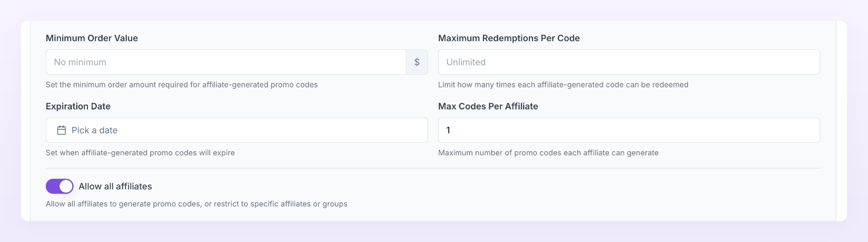Viewport: 868px width, 242px height.
Task: Click help text about maximum promo codes
Action: [548, 153]
